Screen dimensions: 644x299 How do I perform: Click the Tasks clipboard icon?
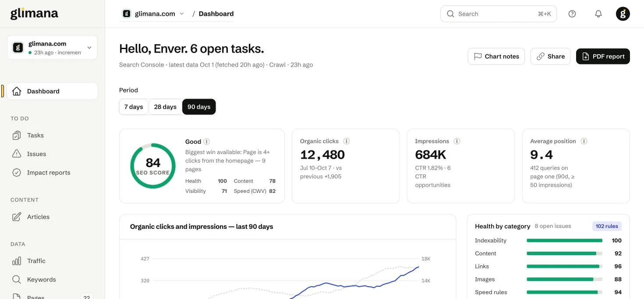[x=17, y=135]
